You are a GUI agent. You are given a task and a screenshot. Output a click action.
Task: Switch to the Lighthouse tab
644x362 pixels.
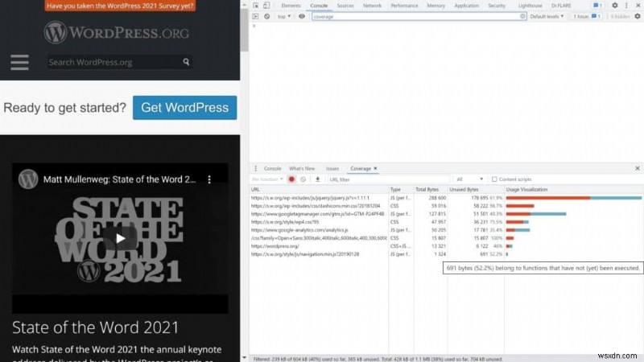click(530, 6)
